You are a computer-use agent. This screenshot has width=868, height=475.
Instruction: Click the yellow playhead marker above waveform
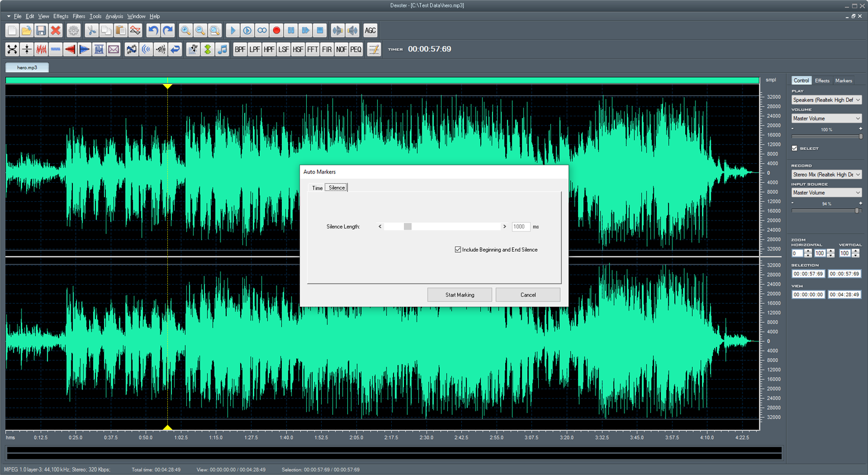point(168,86)
